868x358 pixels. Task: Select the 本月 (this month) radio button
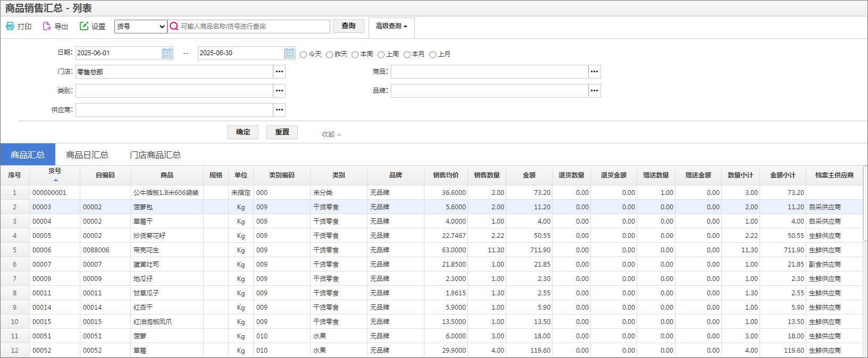point(407,55)
